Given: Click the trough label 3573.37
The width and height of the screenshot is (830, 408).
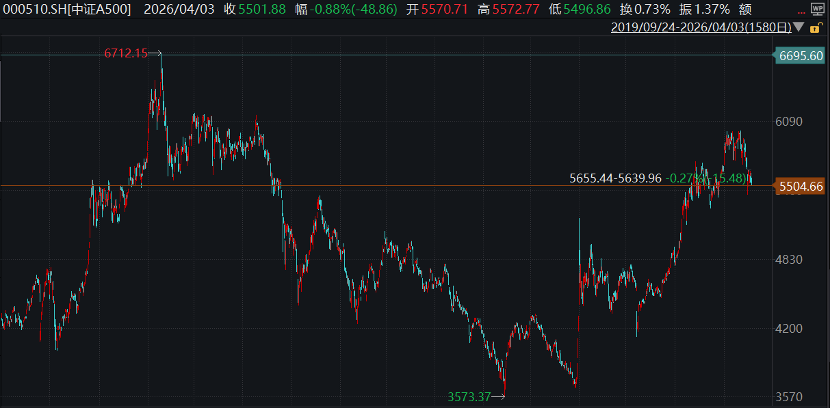Looking at the screenshot, I should (469, 396).
